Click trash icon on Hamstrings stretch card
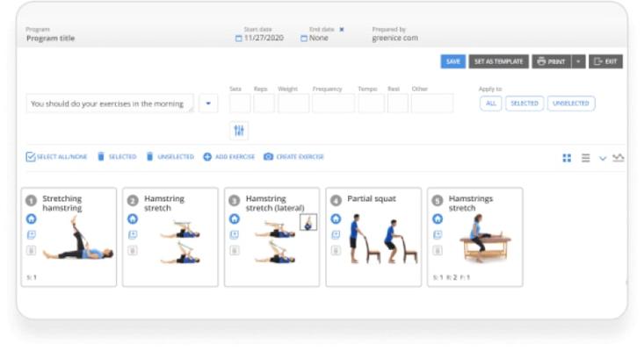Viewport: 644px width, 351px height. click(437, 250)
